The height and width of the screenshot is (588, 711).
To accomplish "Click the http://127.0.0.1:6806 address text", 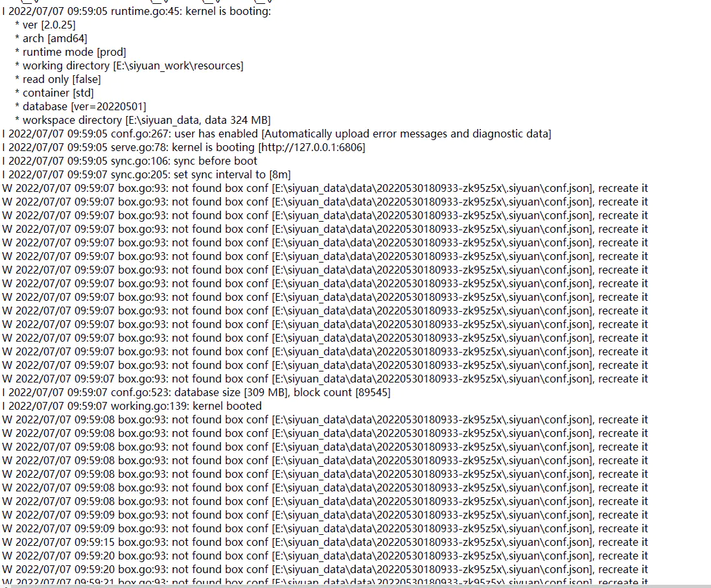I will [312, 147].
